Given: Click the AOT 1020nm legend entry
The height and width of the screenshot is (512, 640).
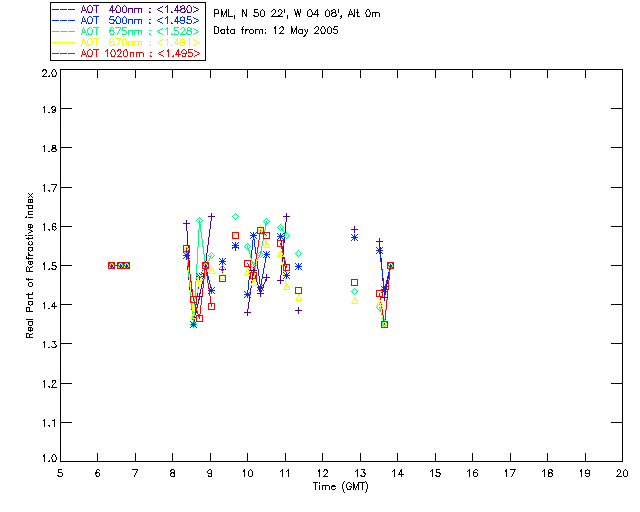Looking at the screenshot, I should point(127,53).
